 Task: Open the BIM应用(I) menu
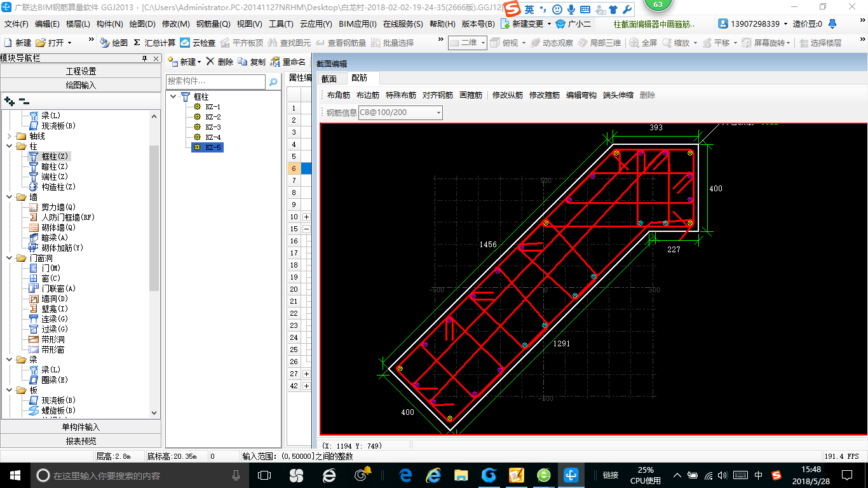[358, 24]
